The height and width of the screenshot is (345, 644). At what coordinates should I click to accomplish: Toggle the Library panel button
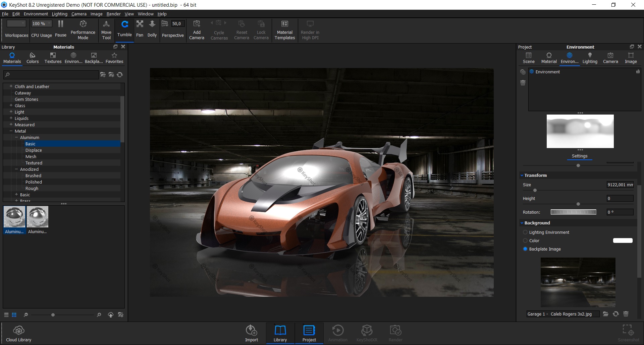point(280,334)
